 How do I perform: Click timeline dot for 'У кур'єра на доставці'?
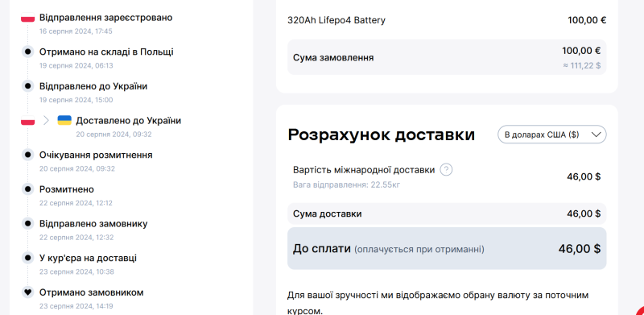27,258
